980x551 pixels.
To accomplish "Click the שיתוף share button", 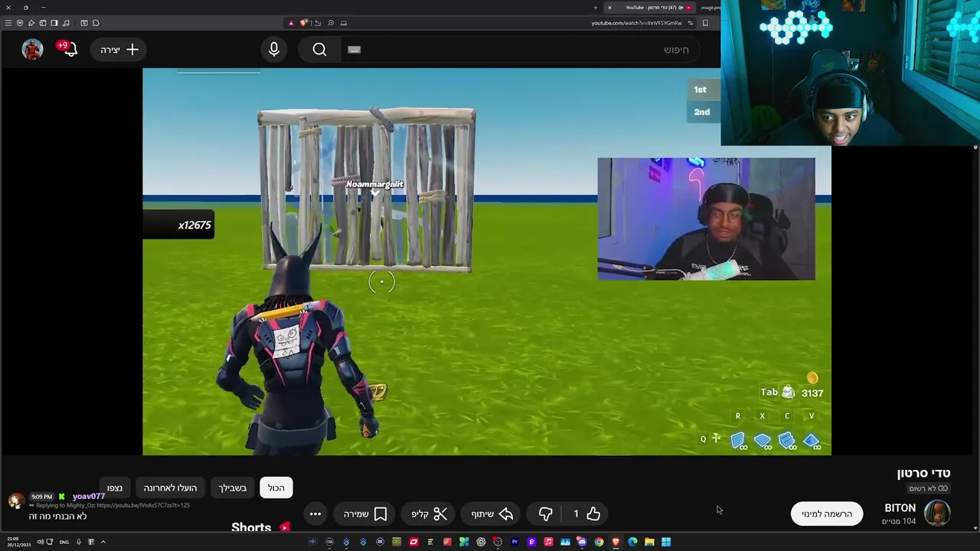I will pyautogui.click(x=492, y=514).
